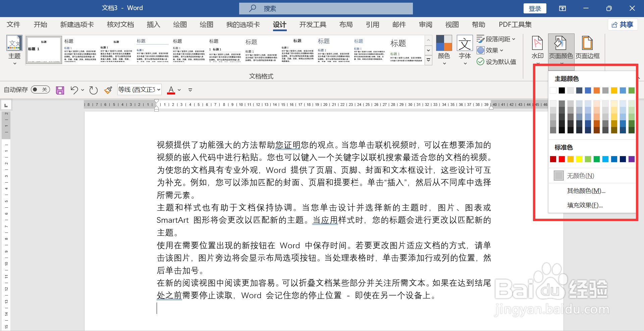644x331 pixels.
Task: Open the Help (帮助) tab
Action: pyautogui.click(x=479, y=24)
